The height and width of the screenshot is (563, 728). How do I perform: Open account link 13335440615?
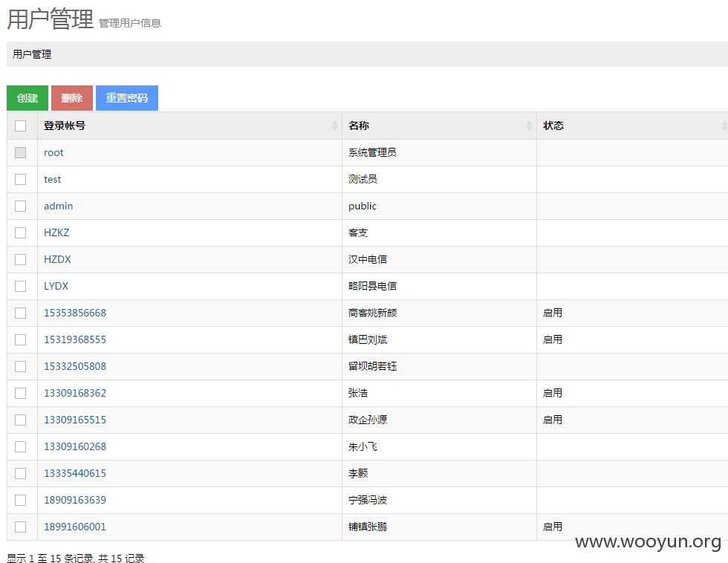pyautogui.click(x=75, y=473)
